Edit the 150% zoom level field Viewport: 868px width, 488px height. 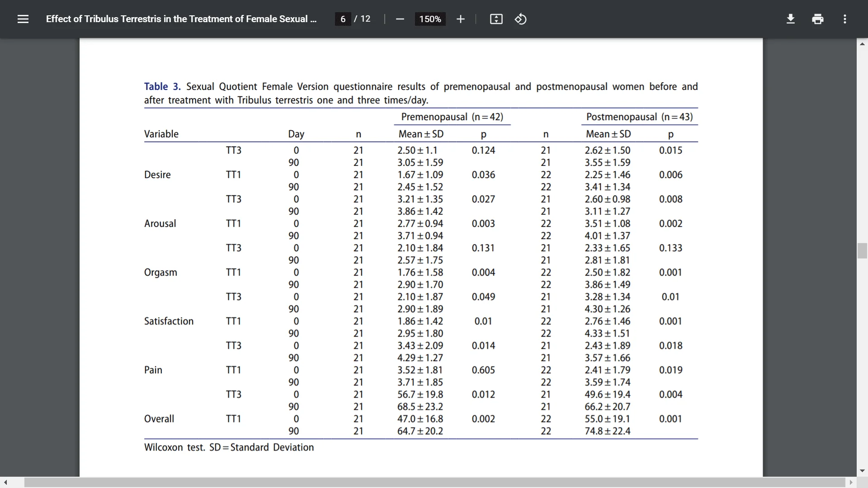coord(430,19)
